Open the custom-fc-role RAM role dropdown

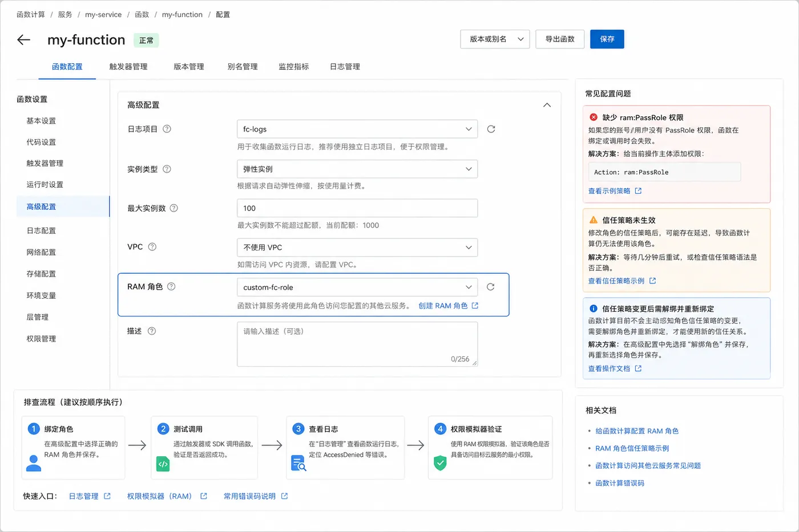click(x=357, y=287)
